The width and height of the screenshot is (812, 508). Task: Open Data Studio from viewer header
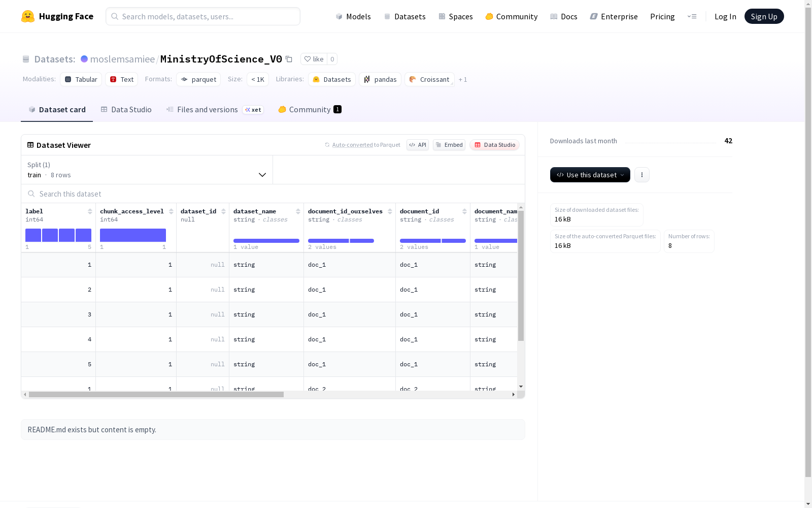coord(494,145)
